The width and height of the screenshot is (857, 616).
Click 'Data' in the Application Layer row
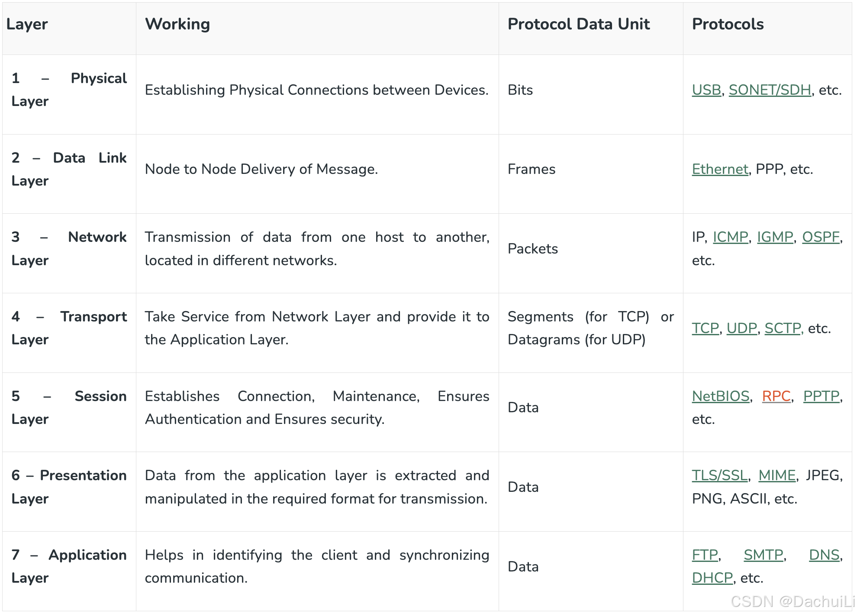(523, 567)
